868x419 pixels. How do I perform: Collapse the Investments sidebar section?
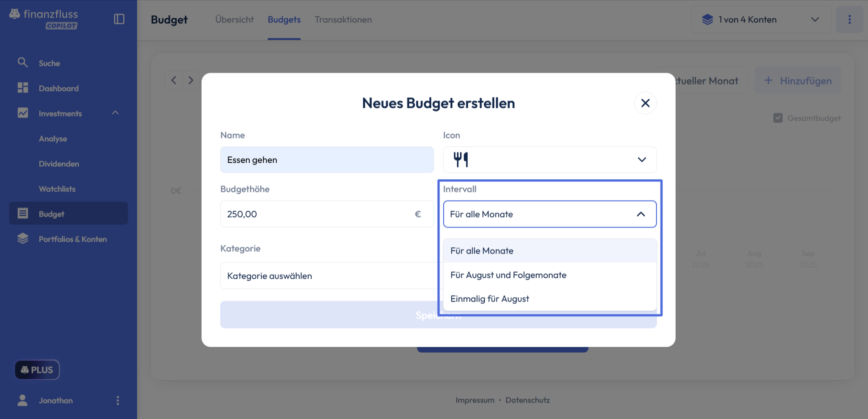[115, 113]
